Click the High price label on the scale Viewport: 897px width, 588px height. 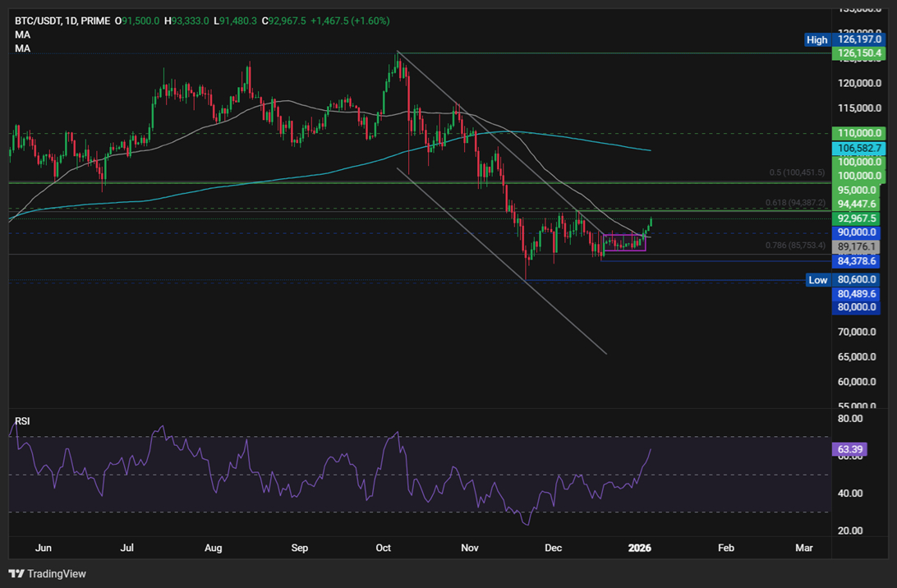tap(817, 39)
